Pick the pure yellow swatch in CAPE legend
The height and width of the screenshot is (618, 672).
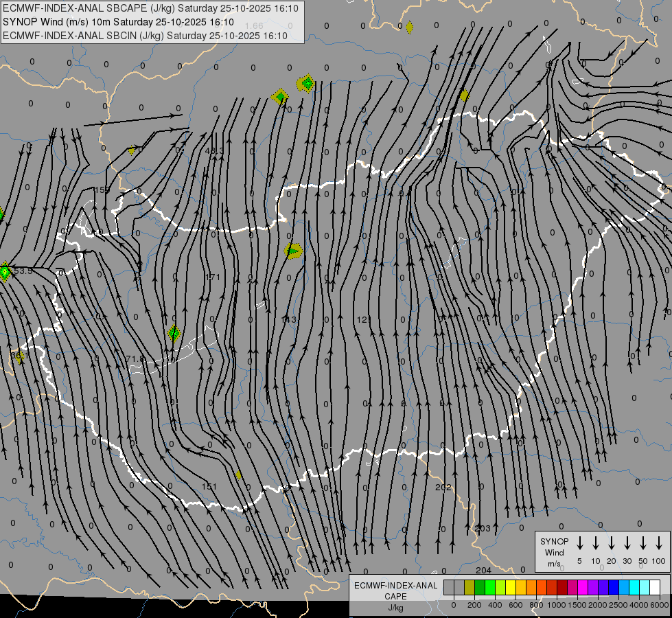click(511, 587)
